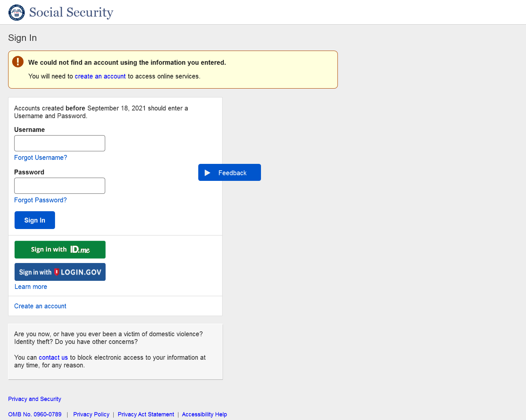Focus the Password input field
526x420 pixels.
coord(59,186)
